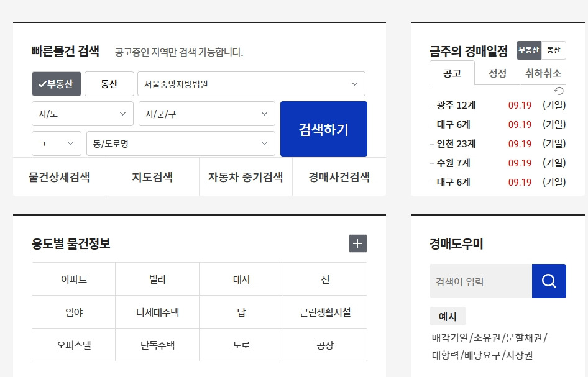Select the 답 category
The width and height of the screenshot is (588, 377).
click(x=241, y=312)
